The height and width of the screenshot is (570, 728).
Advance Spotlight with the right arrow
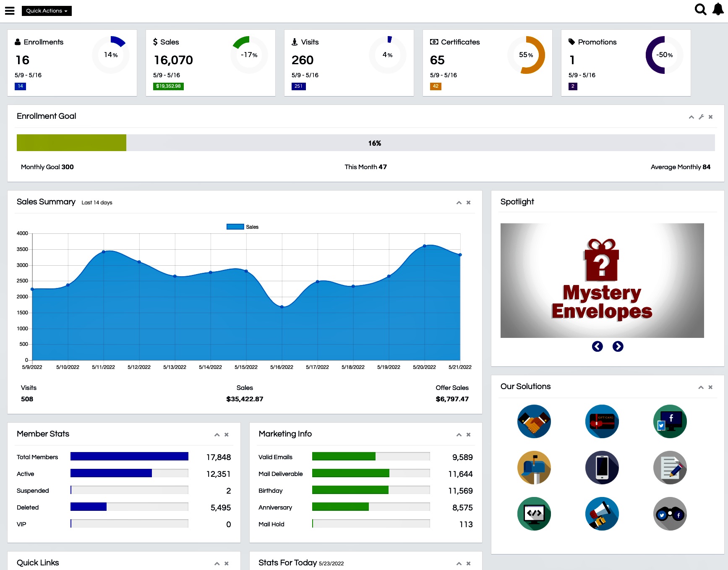pos(618,346)
